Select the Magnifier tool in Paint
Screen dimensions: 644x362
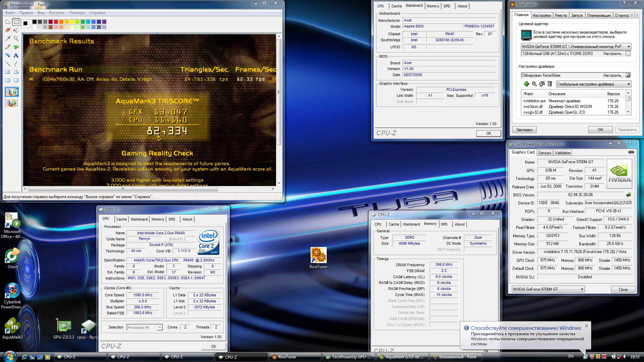16,39
